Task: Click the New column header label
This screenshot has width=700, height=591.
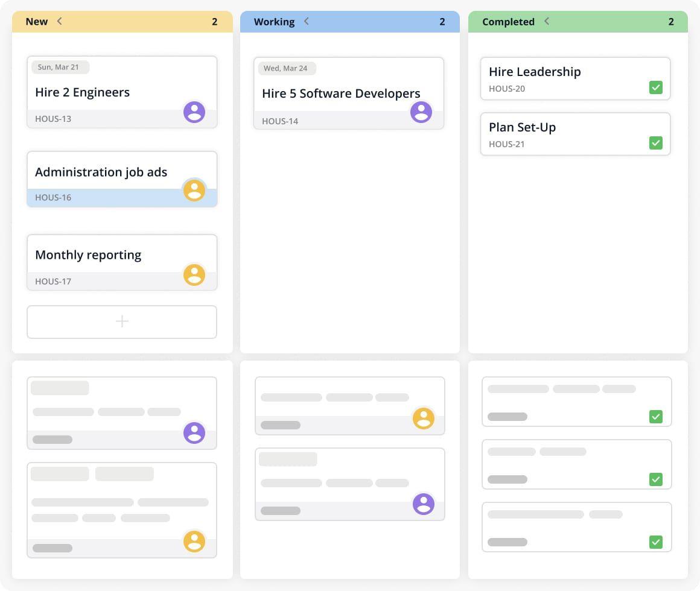Action: click(x=37, y=22)
